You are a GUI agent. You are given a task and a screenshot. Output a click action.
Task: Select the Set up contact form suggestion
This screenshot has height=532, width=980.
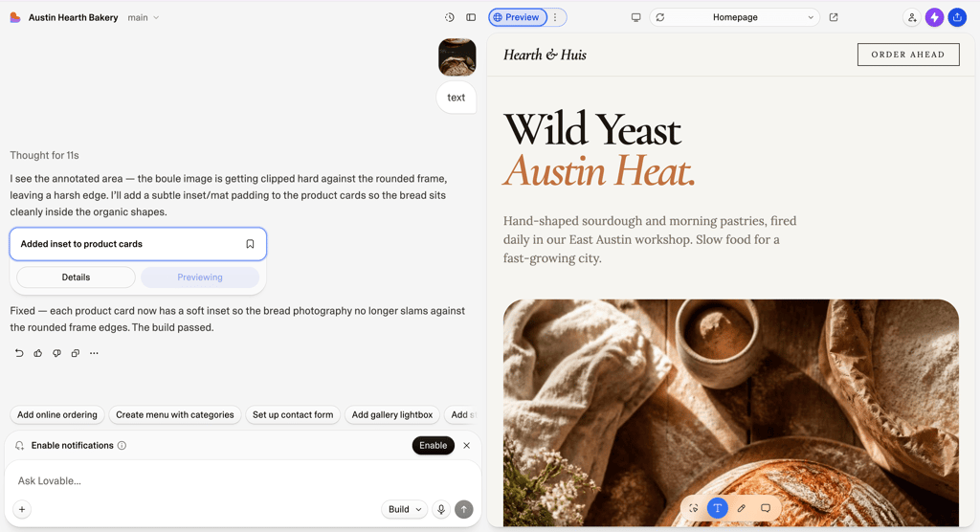293,415
